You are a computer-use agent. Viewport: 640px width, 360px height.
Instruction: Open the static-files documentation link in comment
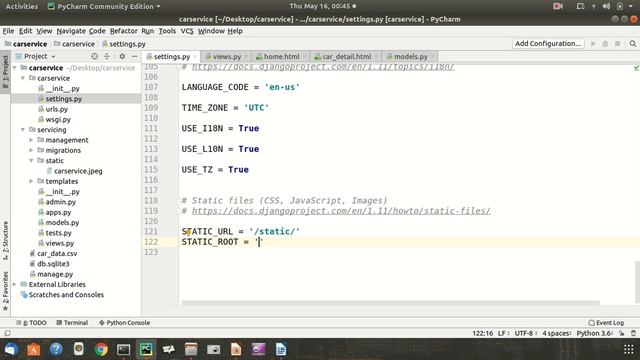pos(341,211)
